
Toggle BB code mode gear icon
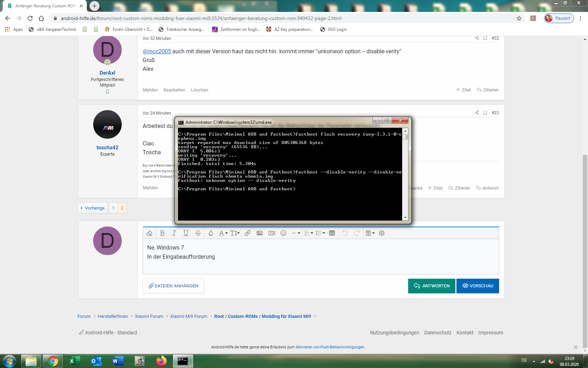click(x=382, y=233)
